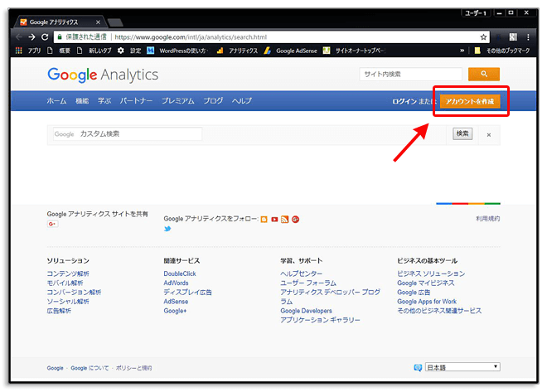Open the WordPressの使い方 bookmark
Image resolution: width=547 pixels, height=392 pixels.
[x=177, y=51]
